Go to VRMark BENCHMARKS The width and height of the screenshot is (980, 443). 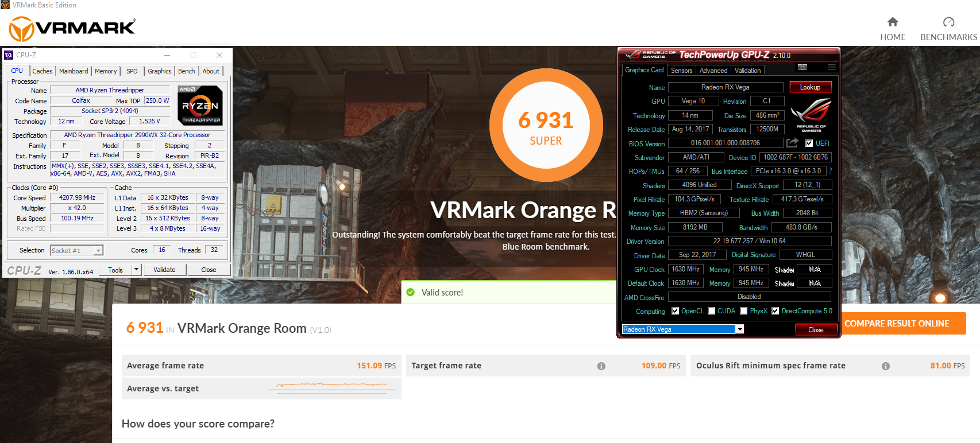pyautogui.click(x=949, y=29)
